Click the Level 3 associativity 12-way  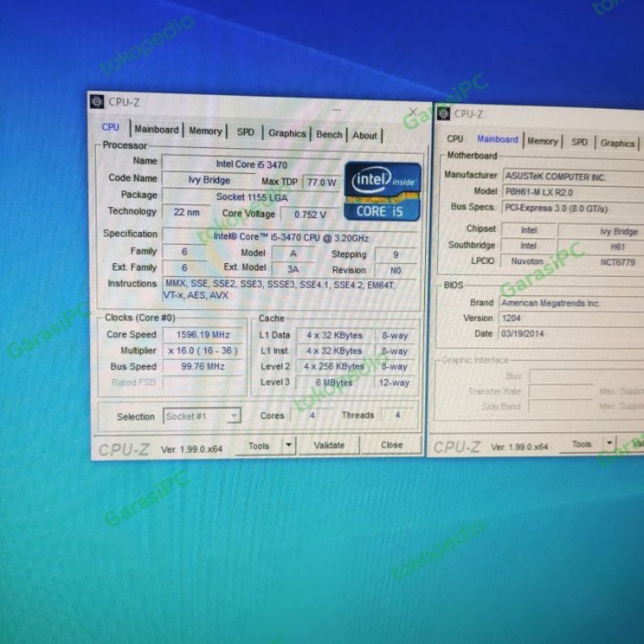pos(394,383)
